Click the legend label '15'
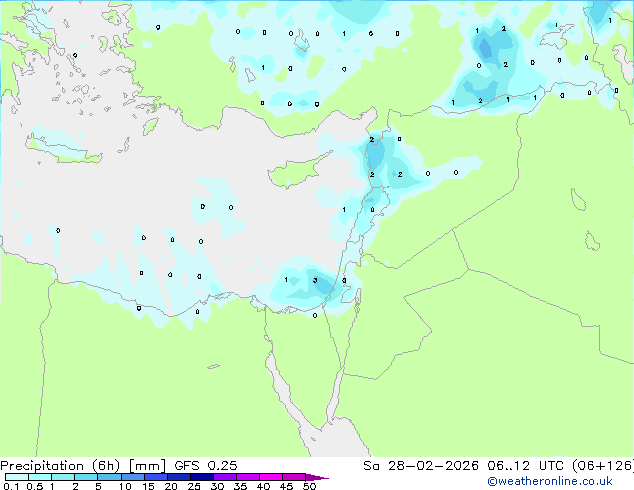The width and height of the screenshot is (634, 490). [148, 486]
